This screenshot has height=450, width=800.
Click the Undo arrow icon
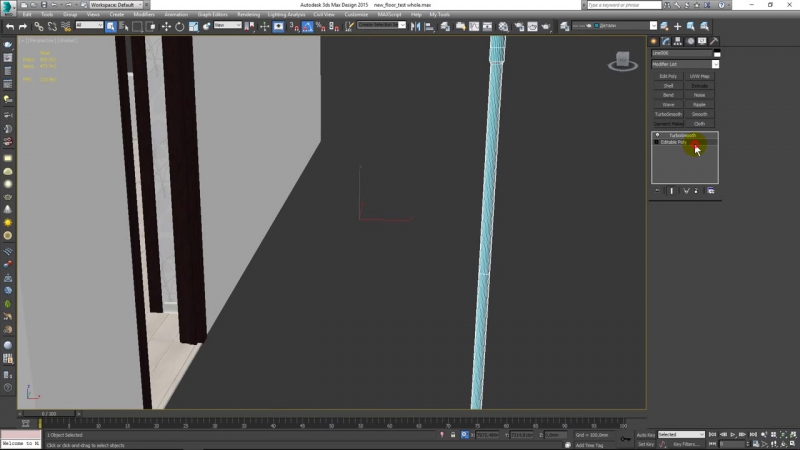click(10, 26)
